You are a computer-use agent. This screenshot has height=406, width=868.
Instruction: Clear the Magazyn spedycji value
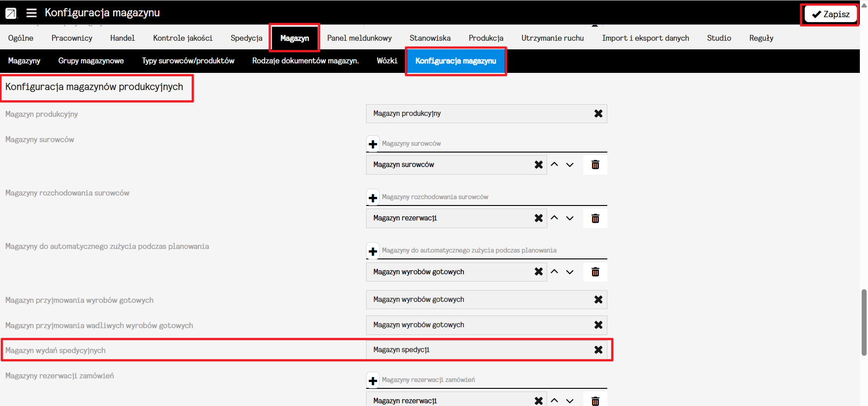click(598, 350)
